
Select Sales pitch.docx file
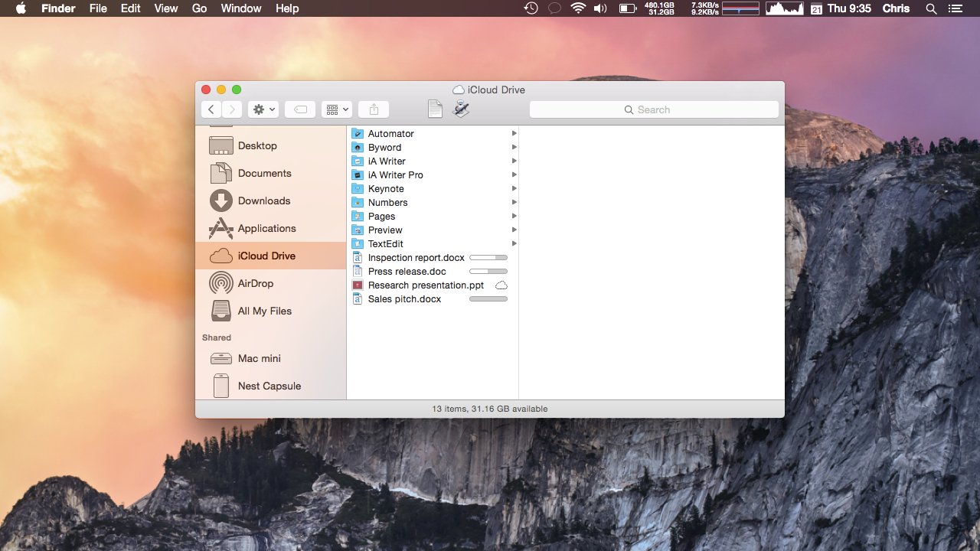(433, 298)
